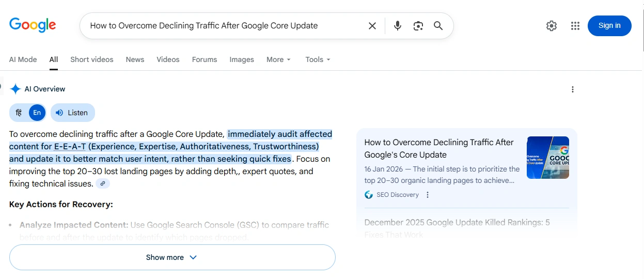Click the '16 Jan 2026' article snippet
Viewport: 644px width, 279px height.
442,175
